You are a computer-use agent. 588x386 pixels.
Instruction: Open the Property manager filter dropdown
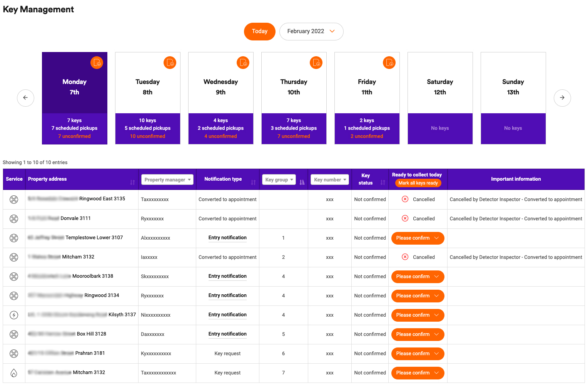pyautogui.click(x=167, y=180)
